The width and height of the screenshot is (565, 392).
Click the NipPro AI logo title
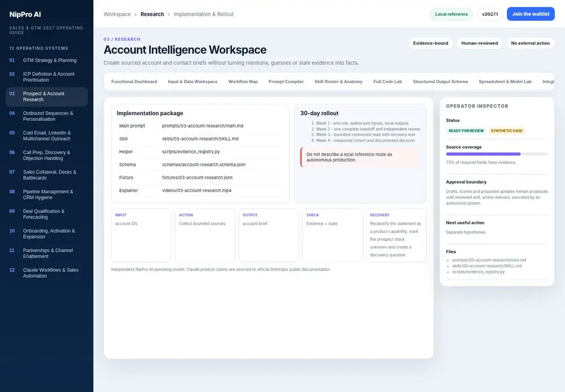pos(25,15)
